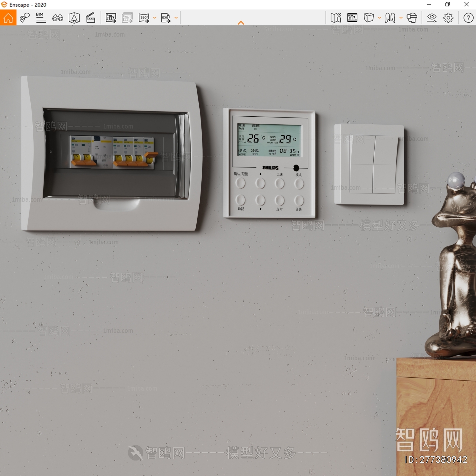Viewport: 476px width, 476px height.
Task: Click the arch-shaped rendering style icon
Action: [x=390, y=18]
